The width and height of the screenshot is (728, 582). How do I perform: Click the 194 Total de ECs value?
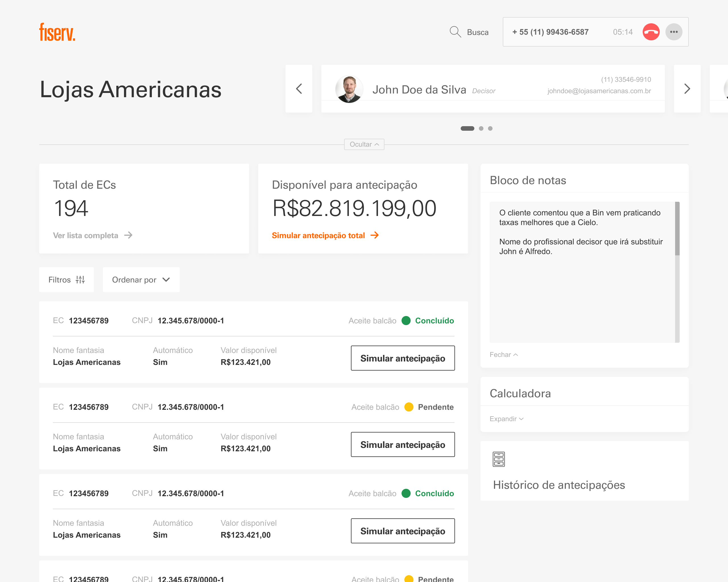71,209
